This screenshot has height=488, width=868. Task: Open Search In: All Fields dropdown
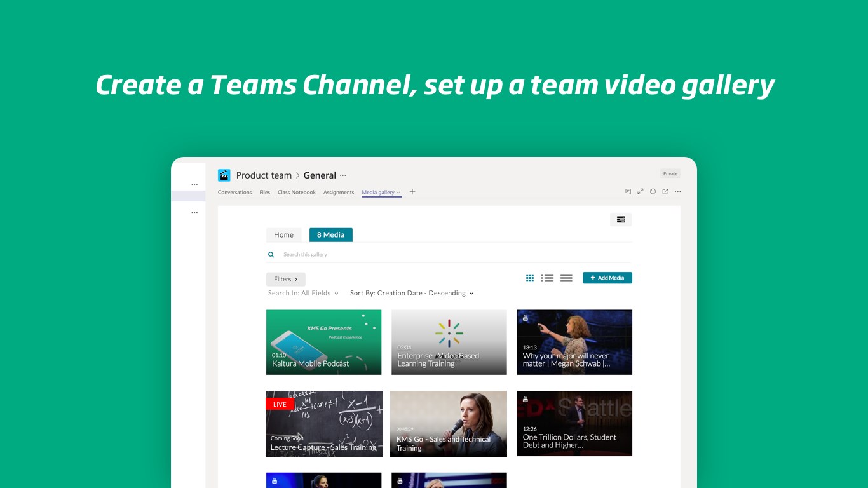[303, 294]
